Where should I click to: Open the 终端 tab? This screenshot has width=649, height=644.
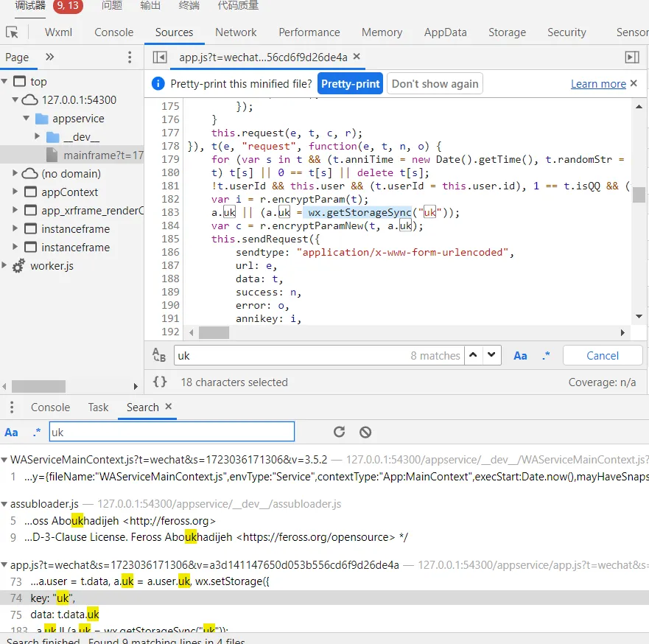(189, 5)
